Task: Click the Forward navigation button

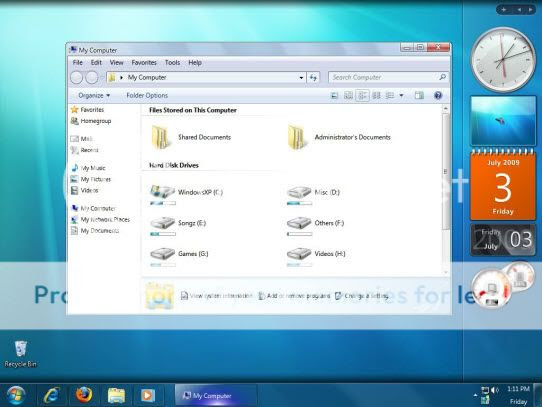Action: [92, 77]
